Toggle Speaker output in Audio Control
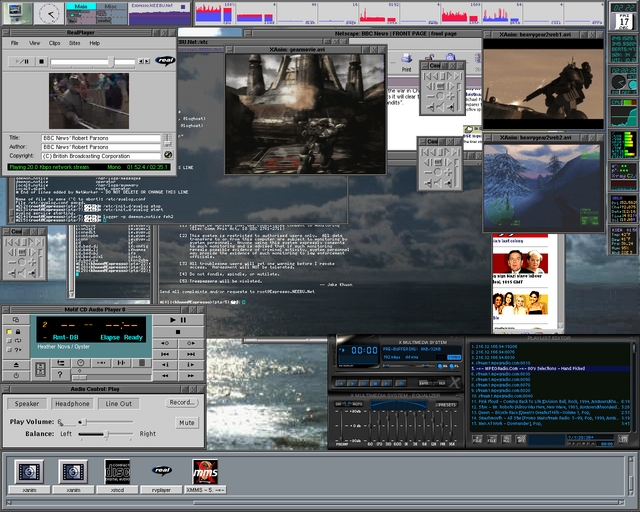This screenshot has height=512, width=640. pos(27,404)
